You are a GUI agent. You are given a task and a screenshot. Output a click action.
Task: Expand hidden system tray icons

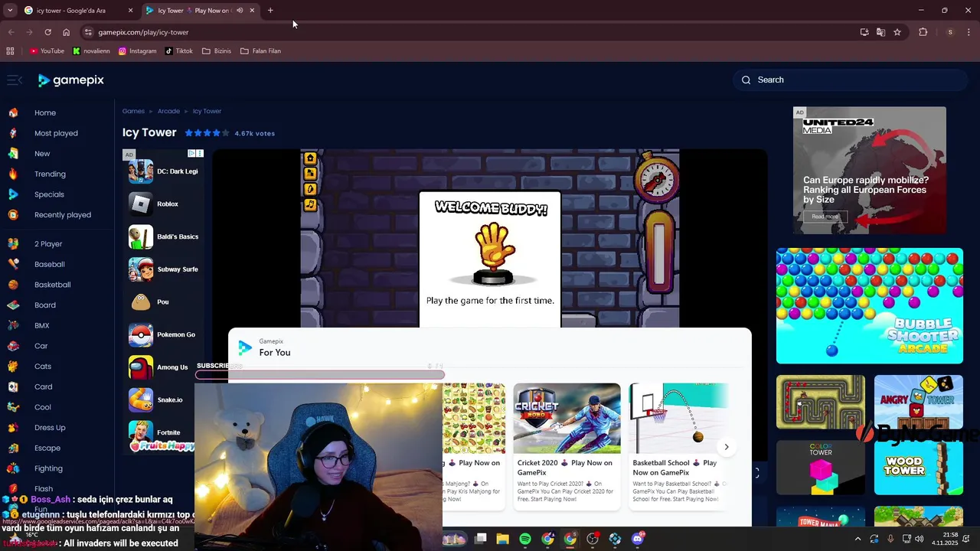[x=857, y=540]
